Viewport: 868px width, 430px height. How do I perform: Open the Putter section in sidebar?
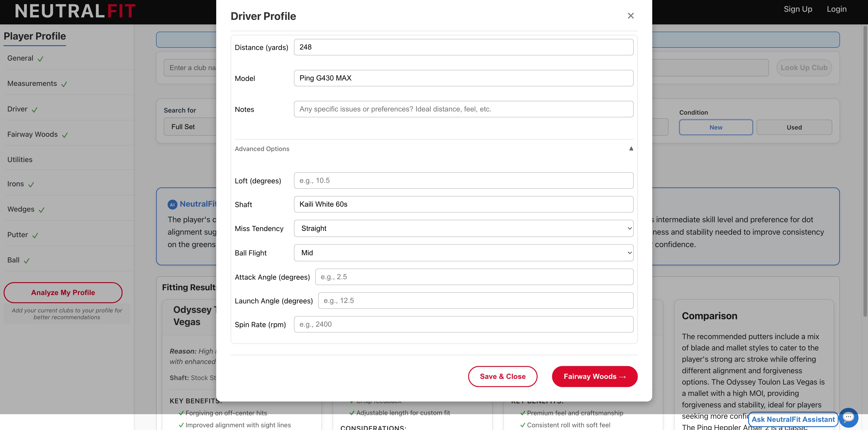[x=17, y=235]
